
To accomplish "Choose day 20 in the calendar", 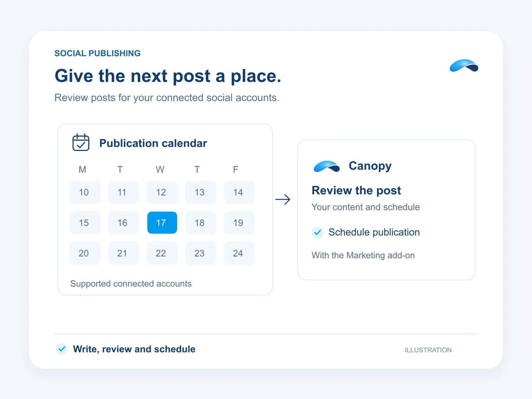I will (x=85, y=253).
